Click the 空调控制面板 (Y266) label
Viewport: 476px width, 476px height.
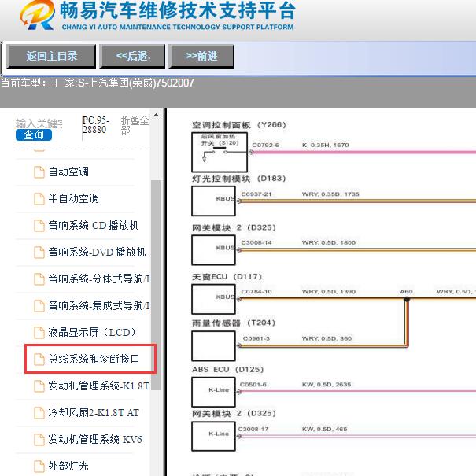[239, 125]
